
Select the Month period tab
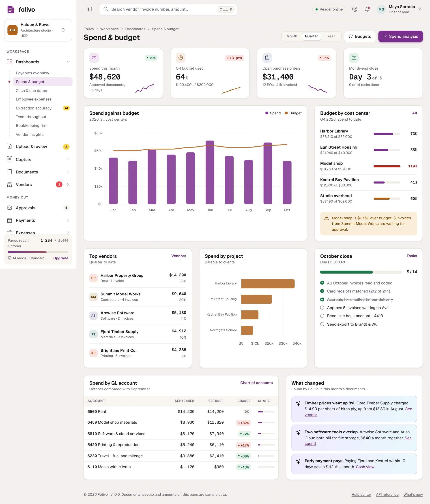292,36
